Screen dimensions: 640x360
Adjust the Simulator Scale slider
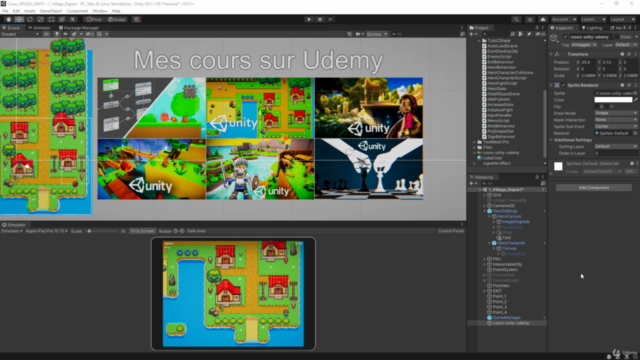102,231
